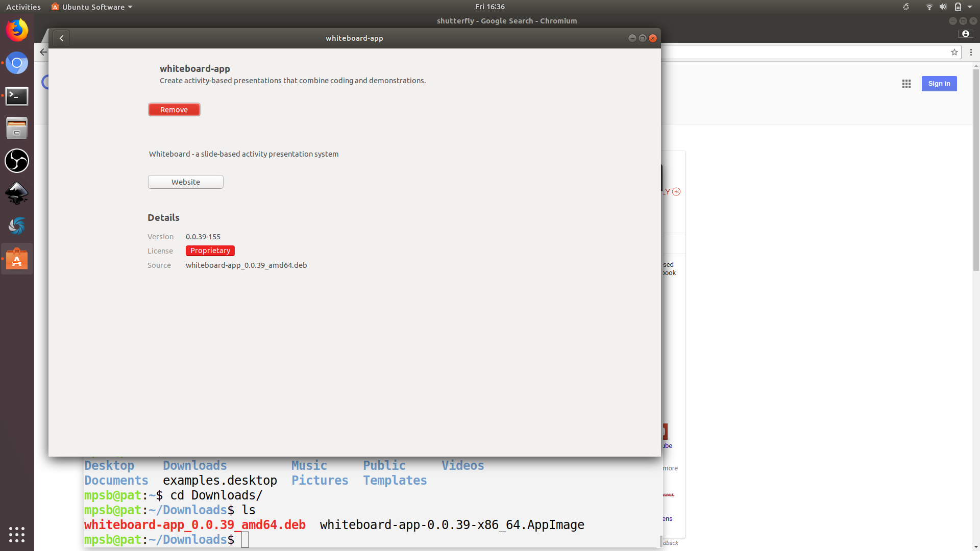Switch to Chromium from the dock
Viewport: 980px width, 551px height.
17,63
